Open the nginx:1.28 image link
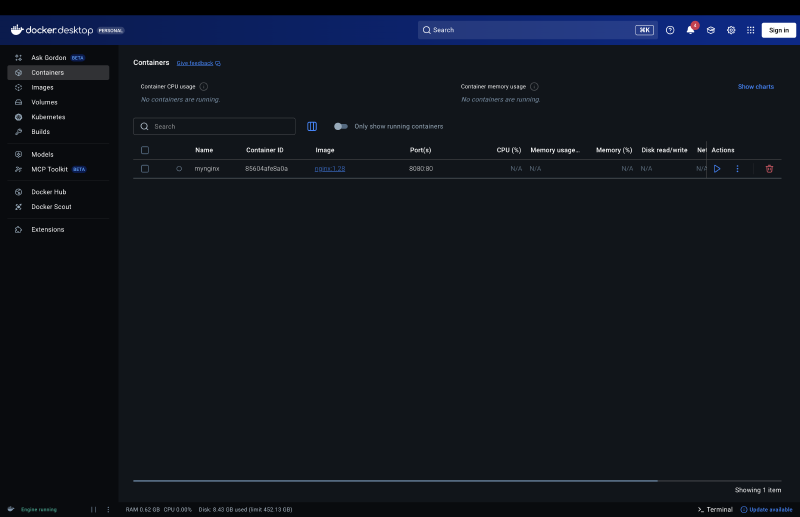Image resolution: width=800 pixels, height=517 pixels. pos(330,168)
